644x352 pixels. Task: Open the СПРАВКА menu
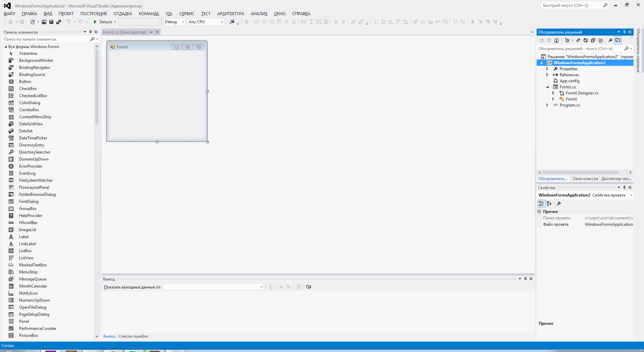point(301,14)
